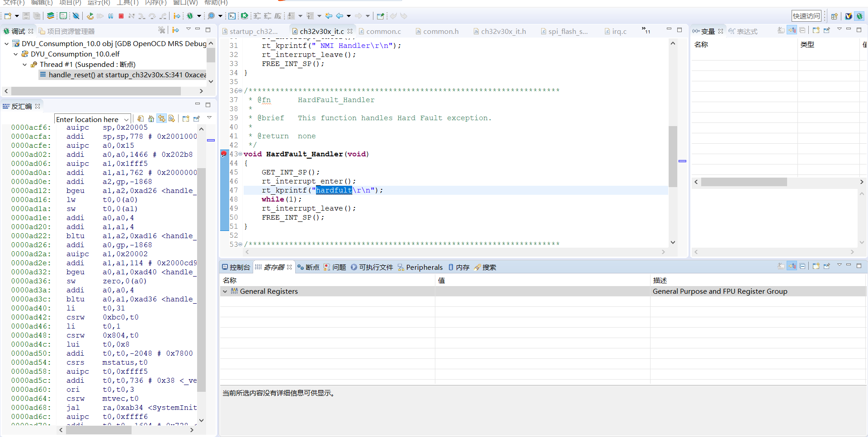Toggle Link with Active Debug Context in disassembly
This screenshot has height=437, width=868.
[x=161, y=119]
